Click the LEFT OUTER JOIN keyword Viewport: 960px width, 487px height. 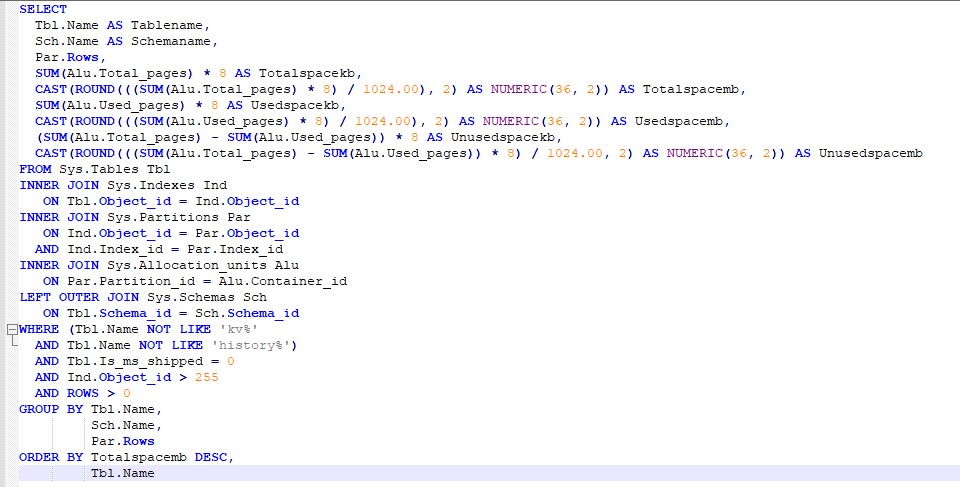point(79,297)
